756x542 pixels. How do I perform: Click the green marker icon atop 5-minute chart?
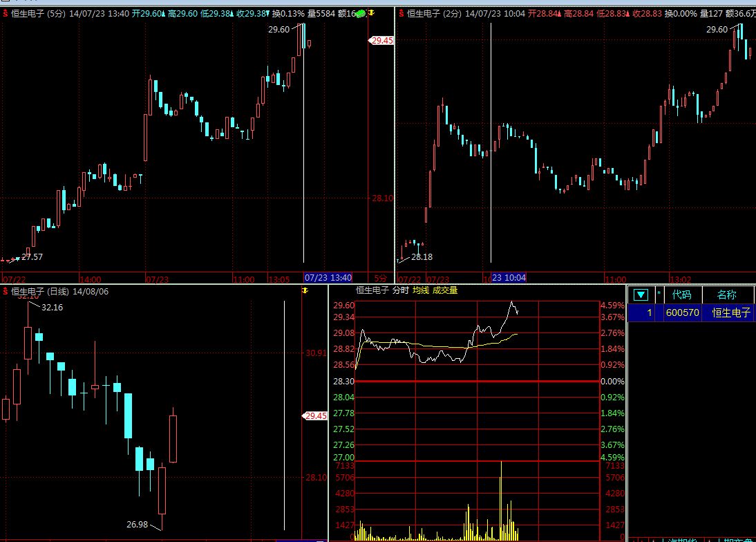pyautogui.click(x=361, y=13)
